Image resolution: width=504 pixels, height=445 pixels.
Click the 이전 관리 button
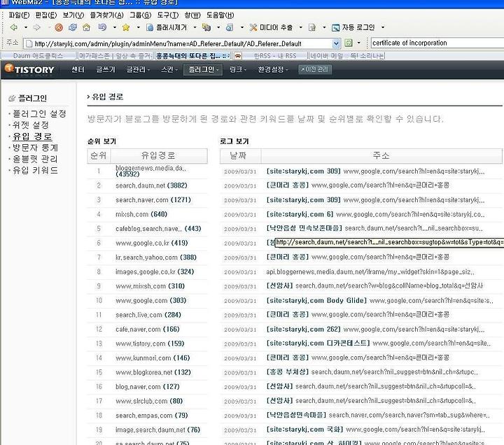click(315, 69)
